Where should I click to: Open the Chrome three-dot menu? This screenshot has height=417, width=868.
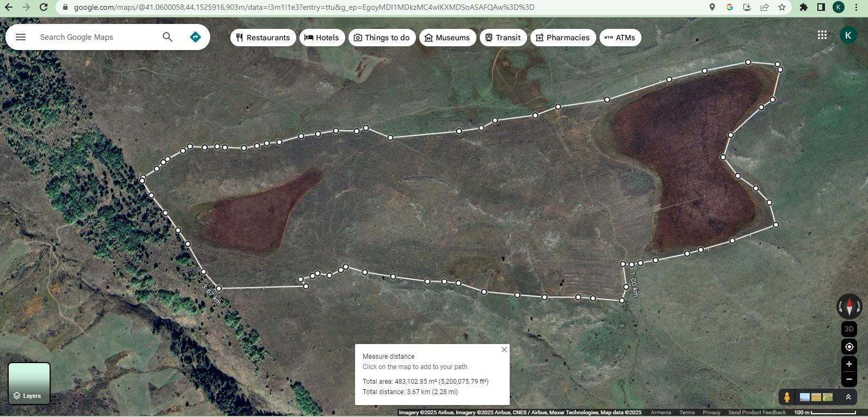click(856, 7)
